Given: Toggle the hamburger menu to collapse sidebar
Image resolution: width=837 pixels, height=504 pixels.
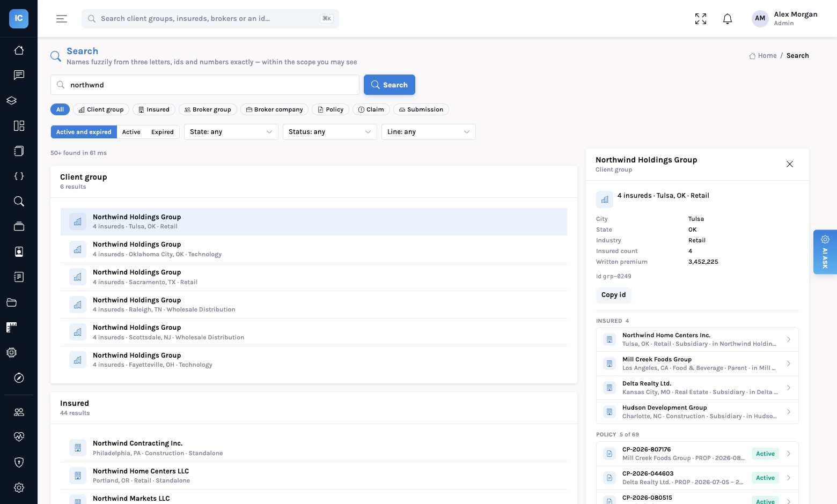Looking at the screenshot, I should click(62, 19).
